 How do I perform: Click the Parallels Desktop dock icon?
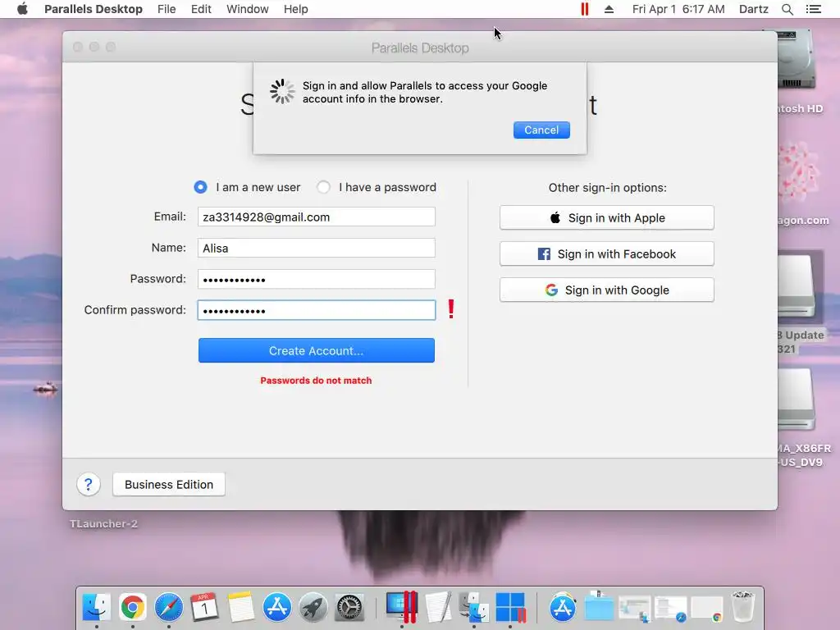pos(402,607)
